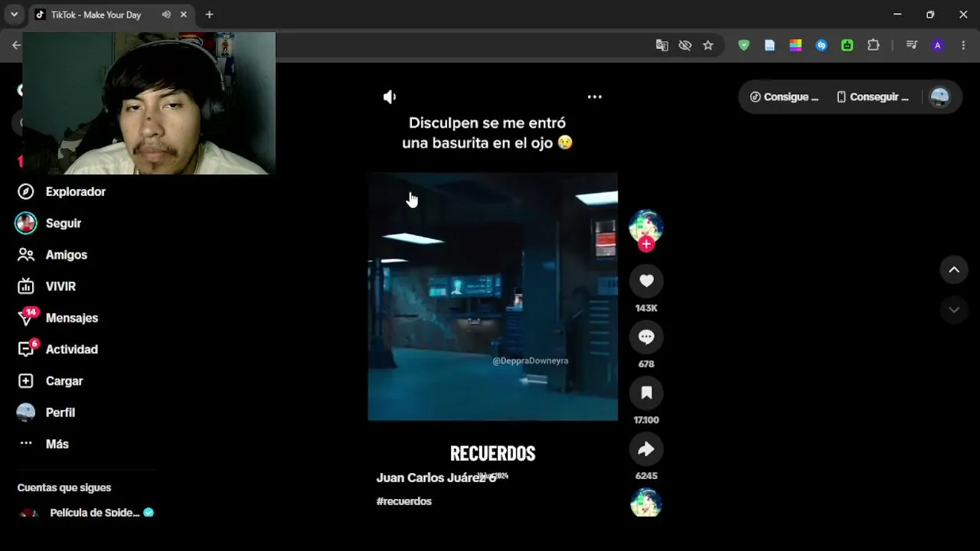Go to the next video
This screenshot has height=551, width=980.
[954, 310]
